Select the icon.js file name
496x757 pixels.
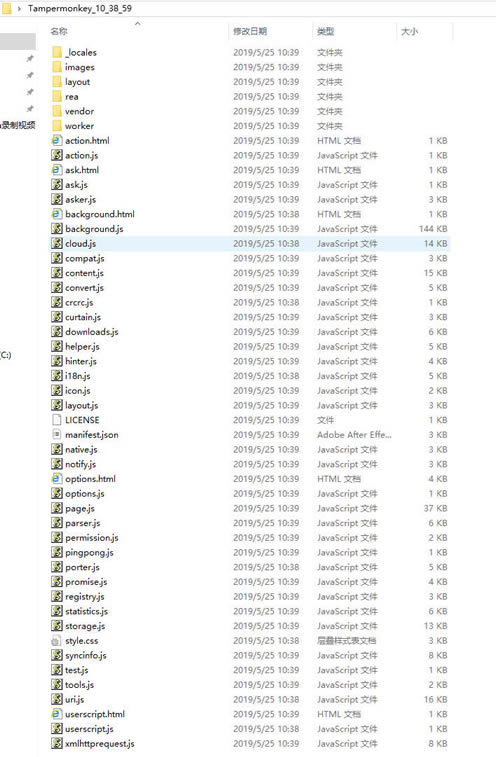click(78, 391)
